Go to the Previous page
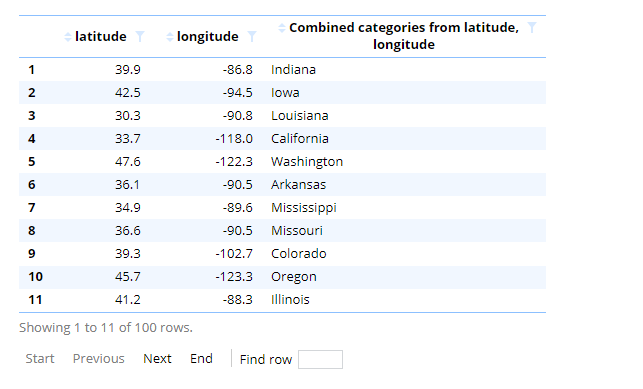This screenshot has height=389, width=643. point(98,359)
